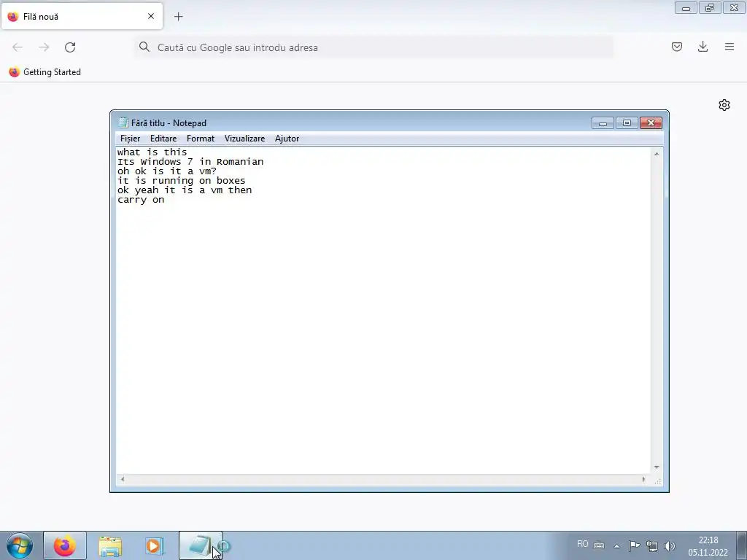Minimize the Firefox window

point(686,7)
